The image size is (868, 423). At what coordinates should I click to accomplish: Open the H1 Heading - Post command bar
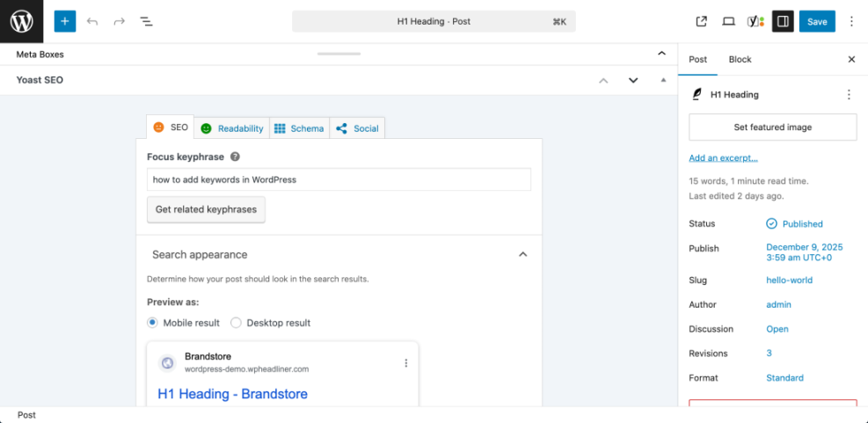[434, 22]
